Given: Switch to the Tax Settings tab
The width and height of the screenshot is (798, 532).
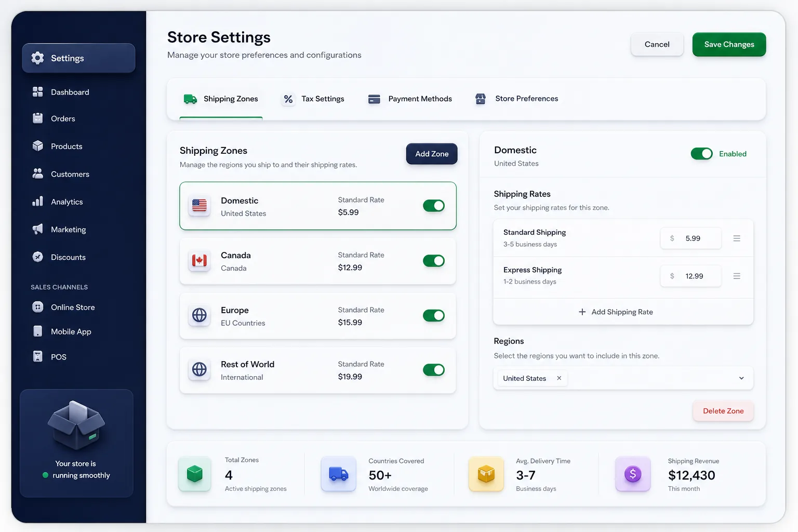Looking at the screenshot, I should [313, 99].
